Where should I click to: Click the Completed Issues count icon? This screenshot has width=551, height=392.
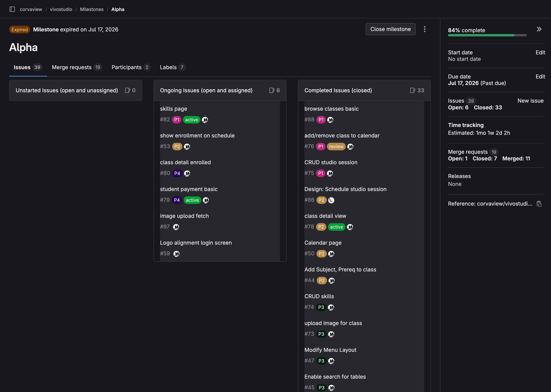[x=412, y=90]
